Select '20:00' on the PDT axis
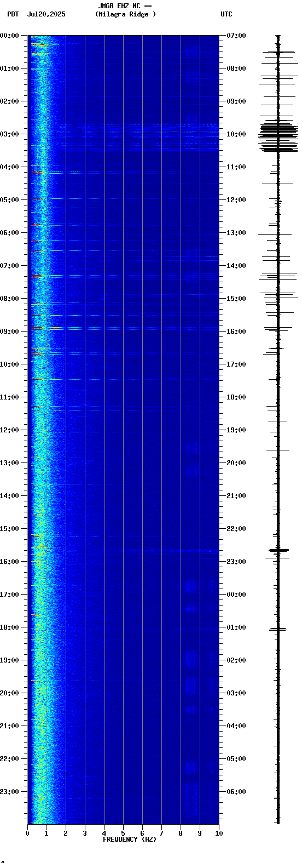 tap(9, 693)
